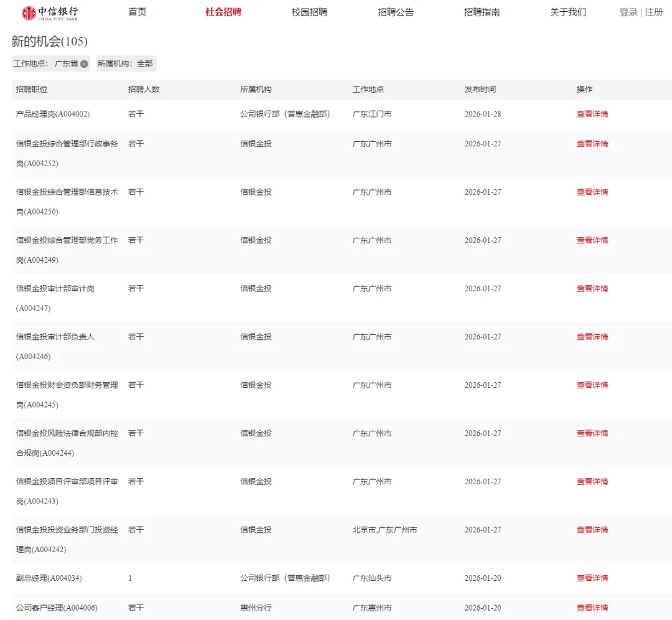Screen dimensions: 672x620
Task: Click the 操作 column header
Action: [584, 90]
